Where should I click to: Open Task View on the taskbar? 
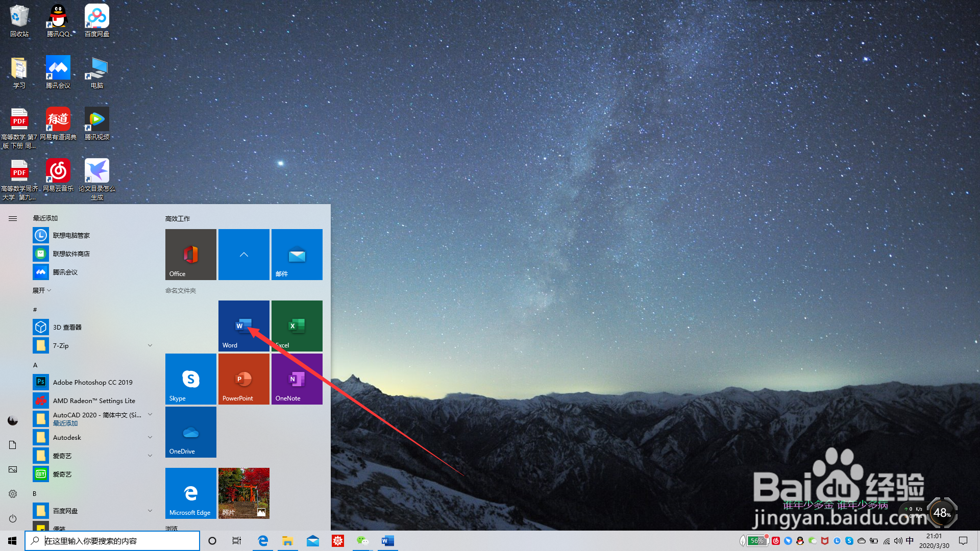pyautogui.click(x=237, y=541)
